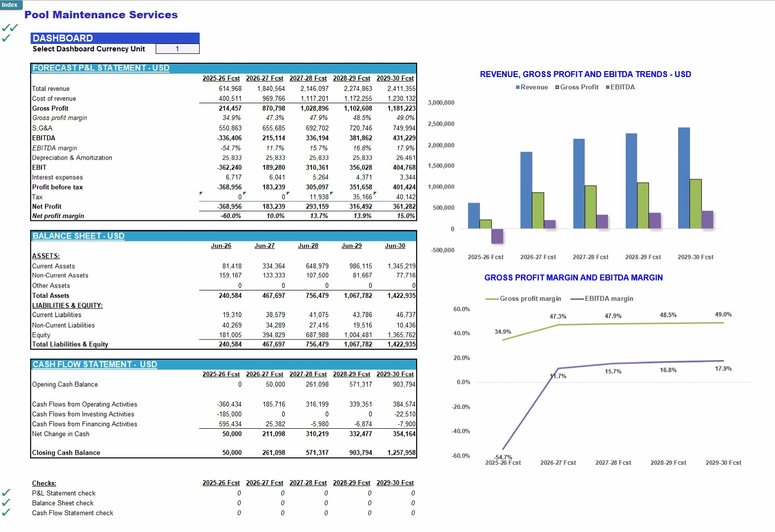Click the Jun-30 balance sheet column header

(x=395, y=246)
